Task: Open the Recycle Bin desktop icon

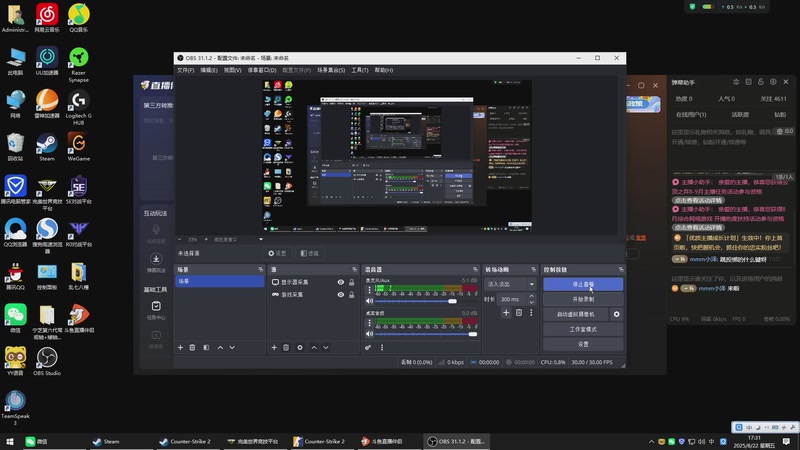Action: (15, 147)
